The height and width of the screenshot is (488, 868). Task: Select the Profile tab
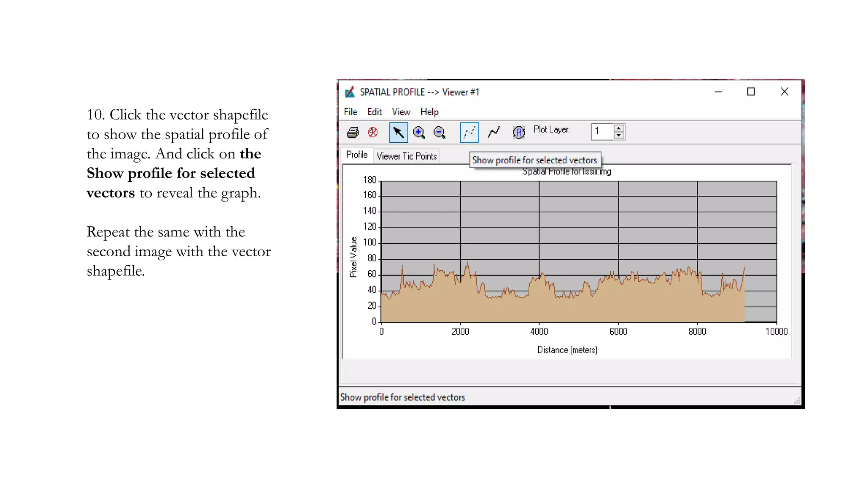(x=356, y=155)
